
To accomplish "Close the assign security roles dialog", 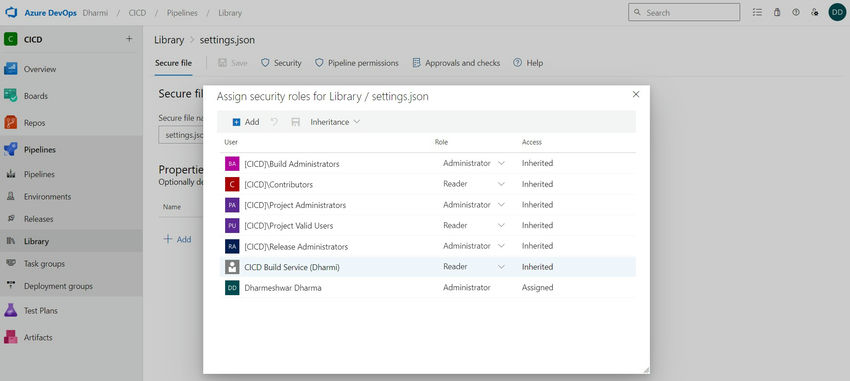I will [x=636, y=94].
